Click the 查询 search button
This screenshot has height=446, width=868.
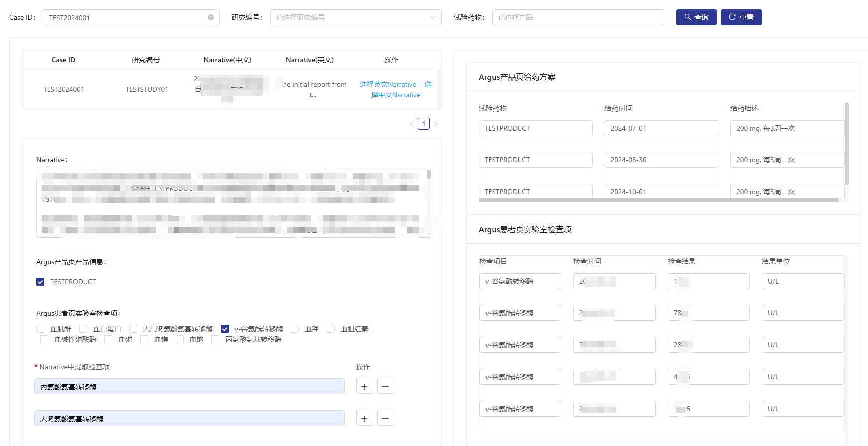pyautogui.click(x=696, y=17)
